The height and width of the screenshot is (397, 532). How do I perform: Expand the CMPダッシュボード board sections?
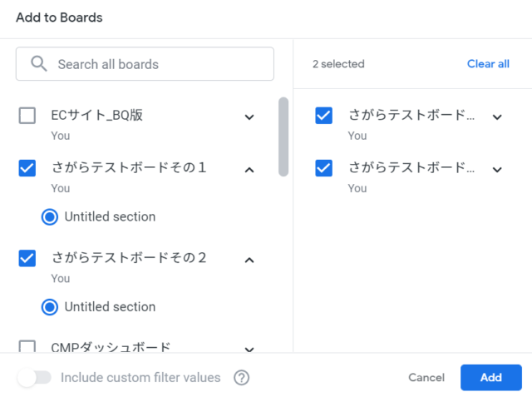pos(249,349)
